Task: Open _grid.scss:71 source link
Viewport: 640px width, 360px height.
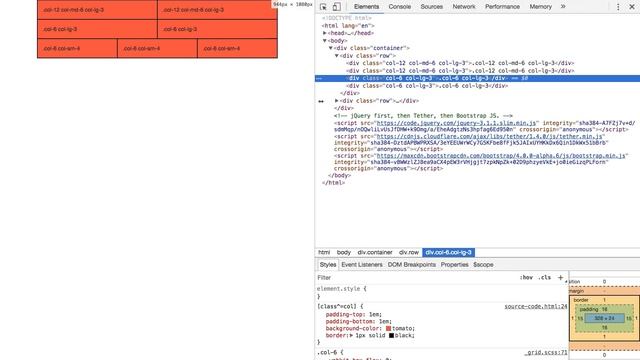Action: coord(546,352)
